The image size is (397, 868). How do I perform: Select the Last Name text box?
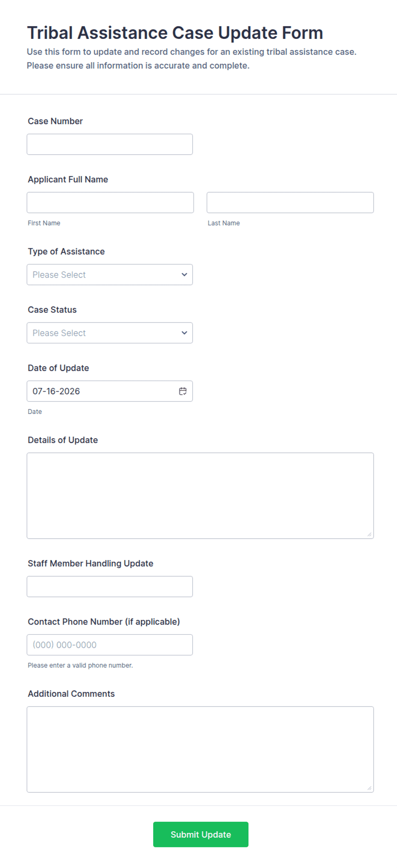click(x=290, y=202)
